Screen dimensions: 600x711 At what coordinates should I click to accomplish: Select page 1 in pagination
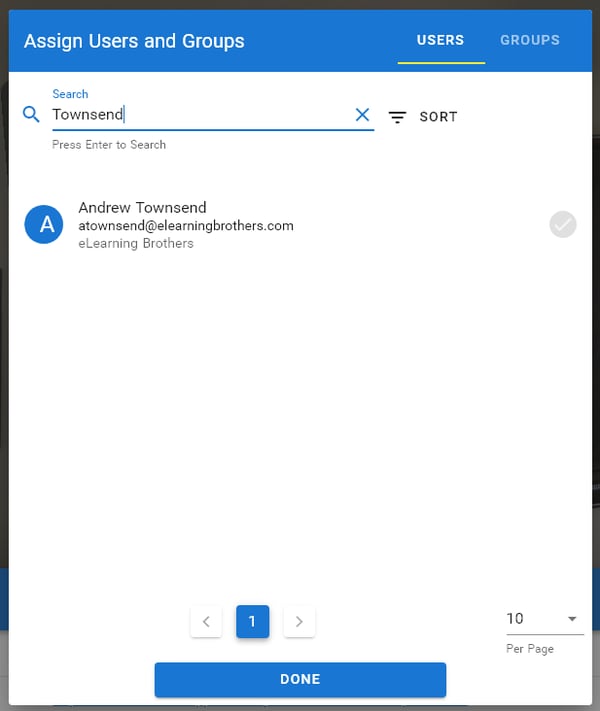[x=252, y=622]
